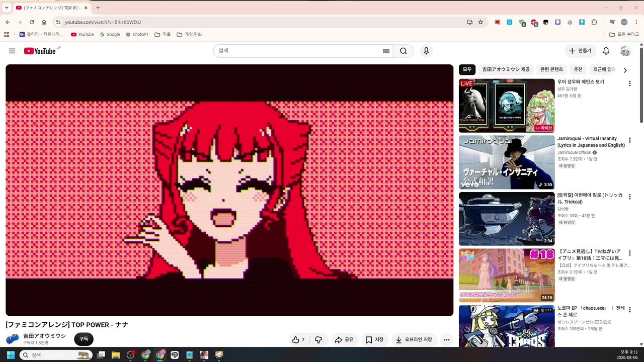
Task: Click the video player to toggle playback
Action: point(229,190)
